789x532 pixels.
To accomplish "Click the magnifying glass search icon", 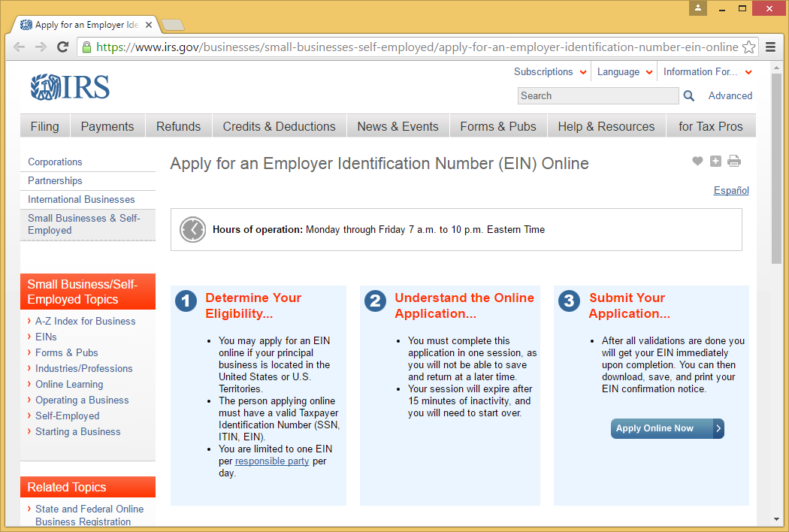I will [689, 95].
